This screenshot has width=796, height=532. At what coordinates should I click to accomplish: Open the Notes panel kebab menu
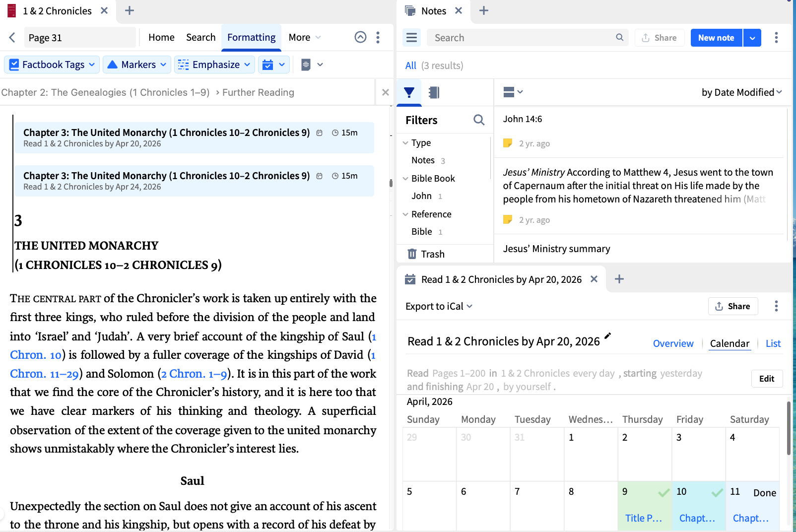(776, 38)
